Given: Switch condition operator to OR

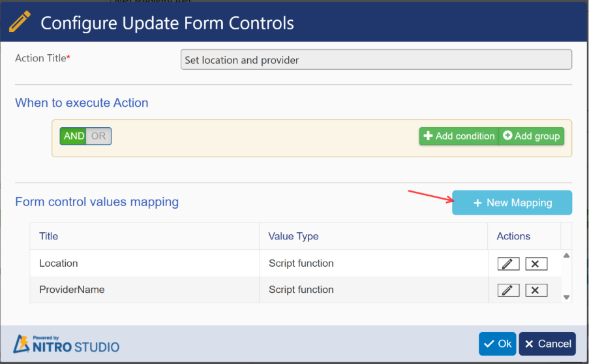Looking at the screenshot, I should 98,136.
